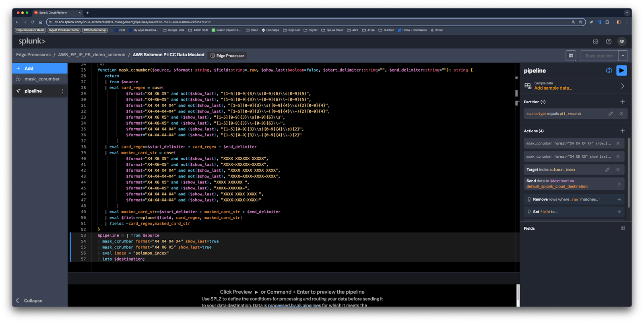Add a new partition with plus icon
Viewport: 644px width, 323px height.
point(622,102)
